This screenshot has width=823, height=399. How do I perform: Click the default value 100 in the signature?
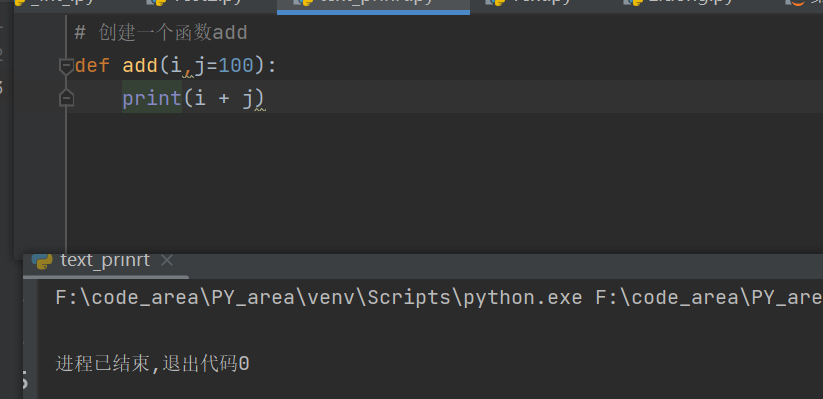(x=236, y=66)
